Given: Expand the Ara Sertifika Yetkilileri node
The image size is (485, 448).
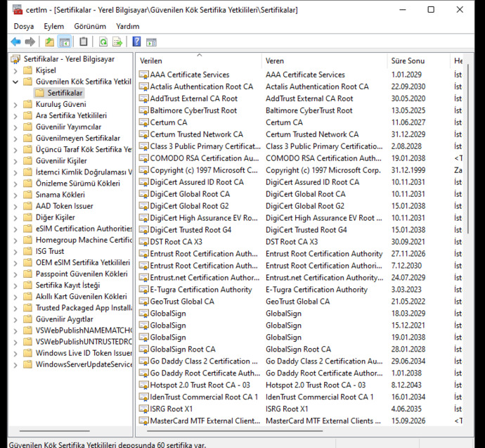Looking at the screenshot, I should [15, 116].
